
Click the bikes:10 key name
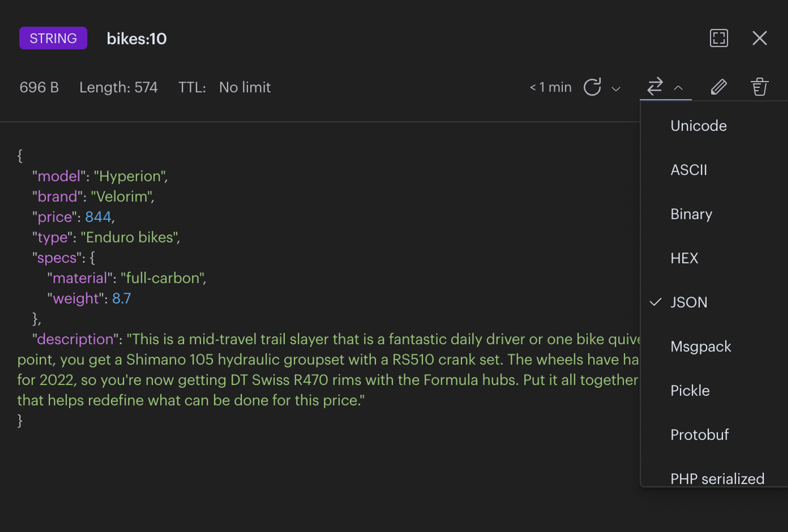(137, 39)
